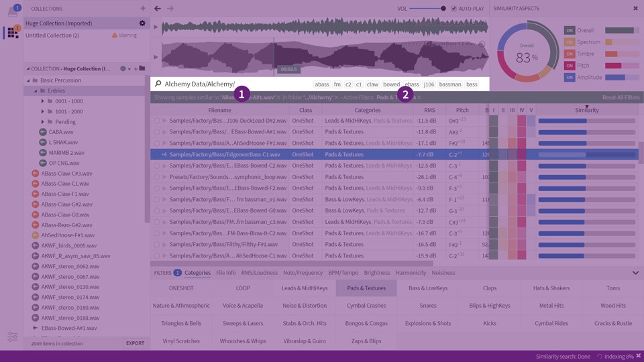The image size is (644, 362).
Task: Toggle the Spectrum similarity aspect
Action: [570, 42]
